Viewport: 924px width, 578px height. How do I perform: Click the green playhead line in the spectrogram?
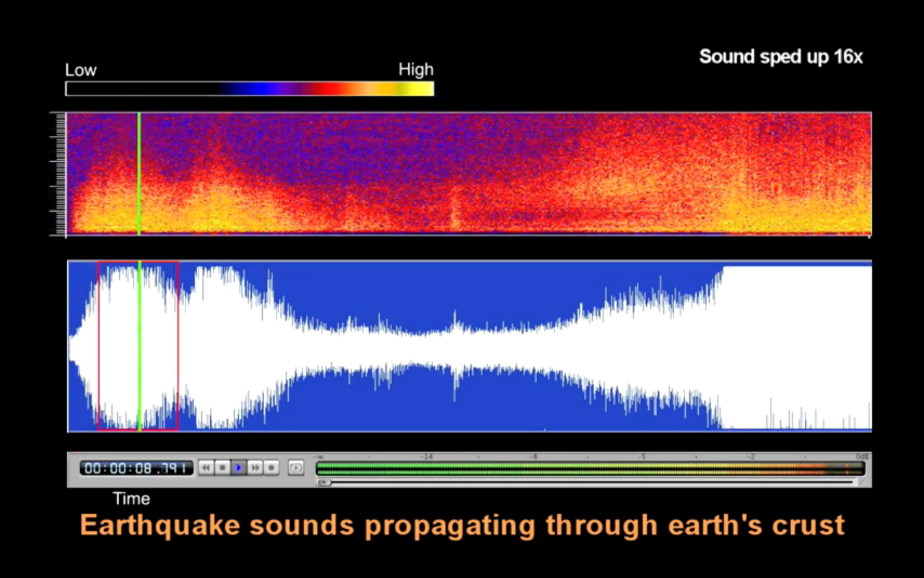pos(139,173)
